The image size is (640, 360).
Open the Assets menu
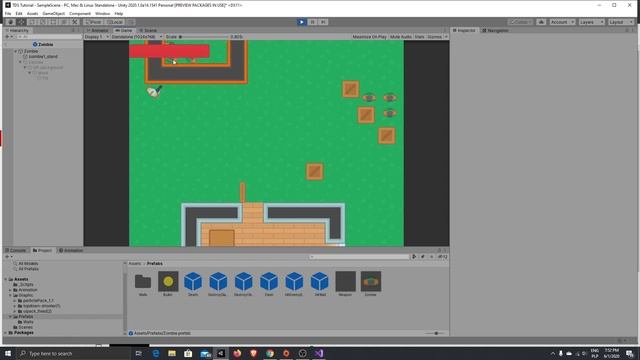(x=32, y=13)
